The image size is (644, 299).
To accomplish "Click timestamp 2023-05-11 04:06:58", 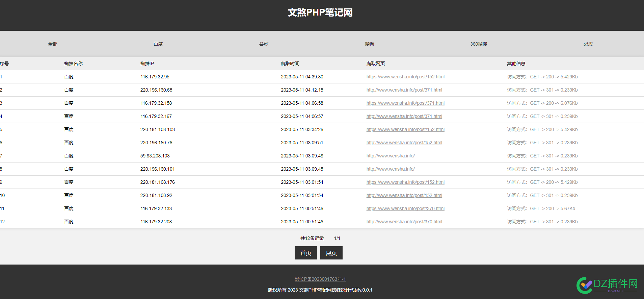I will [x=302, y=103].
